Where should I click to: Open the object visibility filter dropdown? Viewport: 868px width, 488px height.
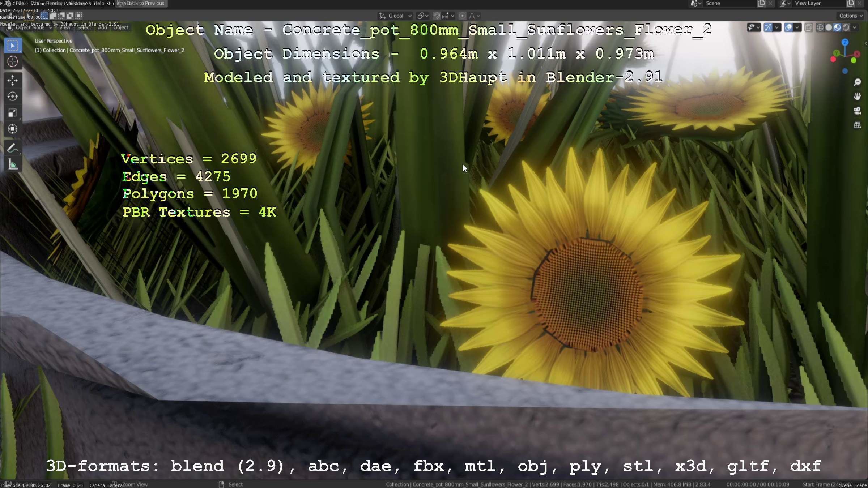pyautogui.click(x=754, y=27)
